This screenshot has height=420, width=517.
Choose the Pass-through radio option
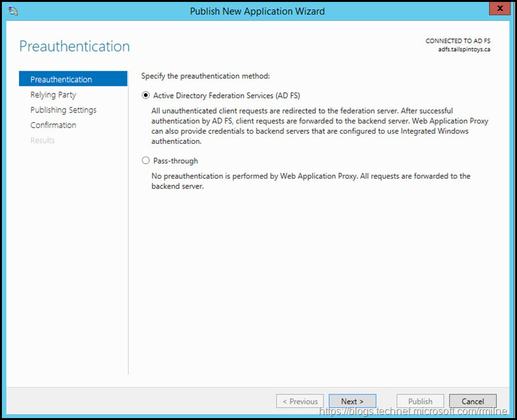146,161
